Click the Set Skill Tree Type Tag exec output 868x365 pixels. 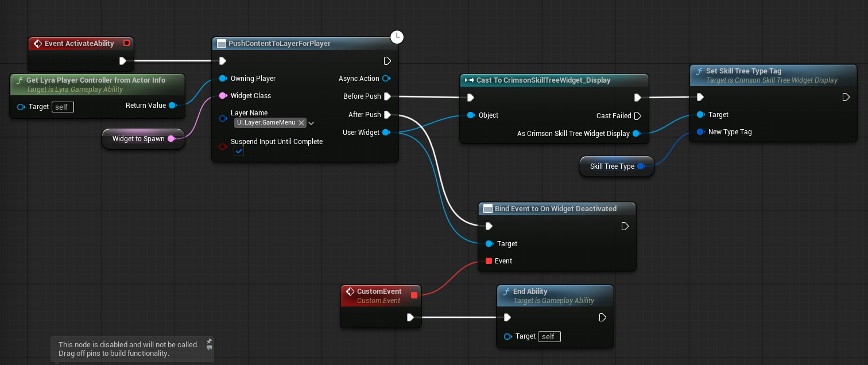846,97
